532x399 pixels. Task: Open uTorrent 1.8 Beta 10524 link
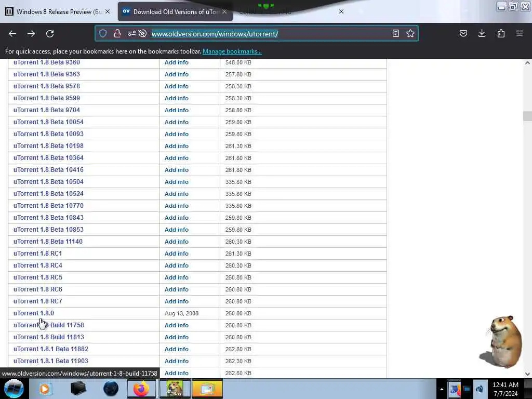tap(48, 194)
